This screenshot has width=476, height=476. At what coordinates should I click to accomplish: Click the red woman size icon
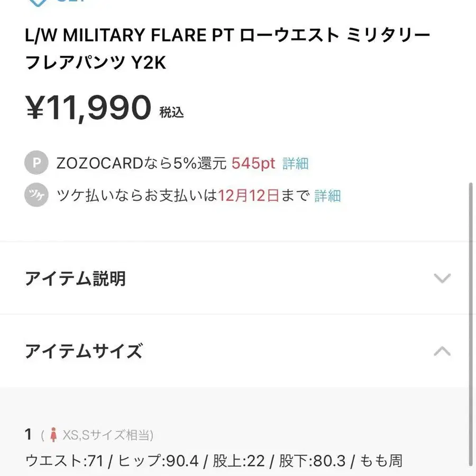pyautogui.click(x=53, y=435)
